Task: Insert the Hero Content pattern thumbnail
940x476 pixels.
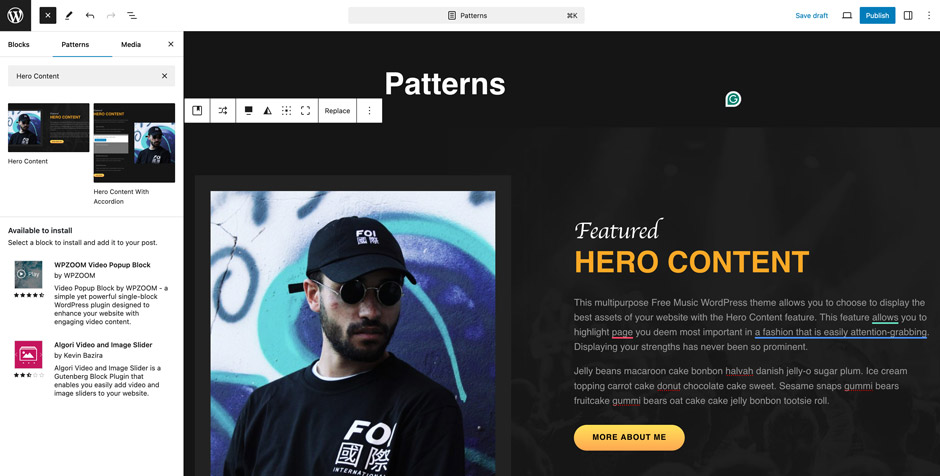Action: pos(49,127)
